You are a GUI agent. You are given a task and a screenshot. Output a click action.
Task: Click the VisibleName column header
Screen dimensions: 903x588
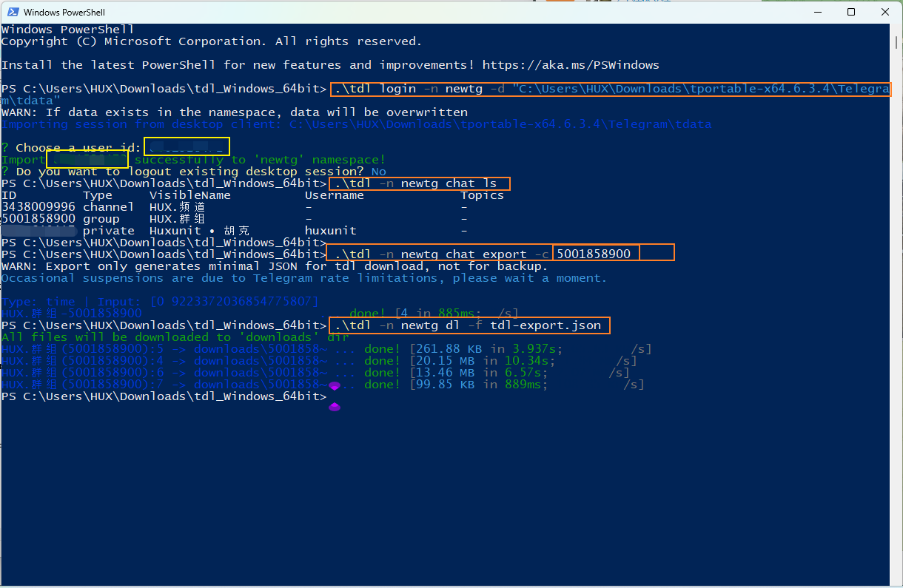click(189, 195)
